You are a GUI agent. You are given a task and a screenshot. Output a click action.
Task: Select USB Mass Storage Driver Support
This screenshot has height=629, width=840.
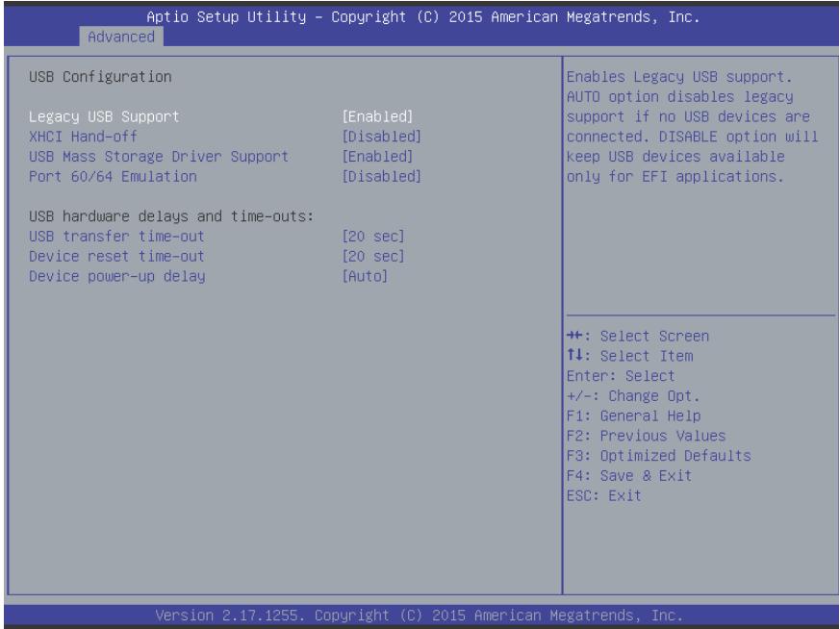pos(159,157)
